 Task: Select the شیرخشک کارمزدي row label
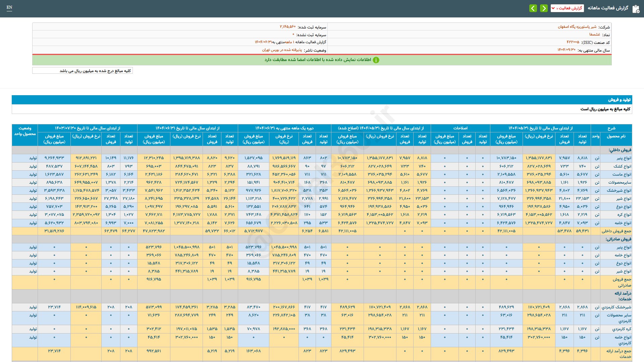click(x=616, y=307)
